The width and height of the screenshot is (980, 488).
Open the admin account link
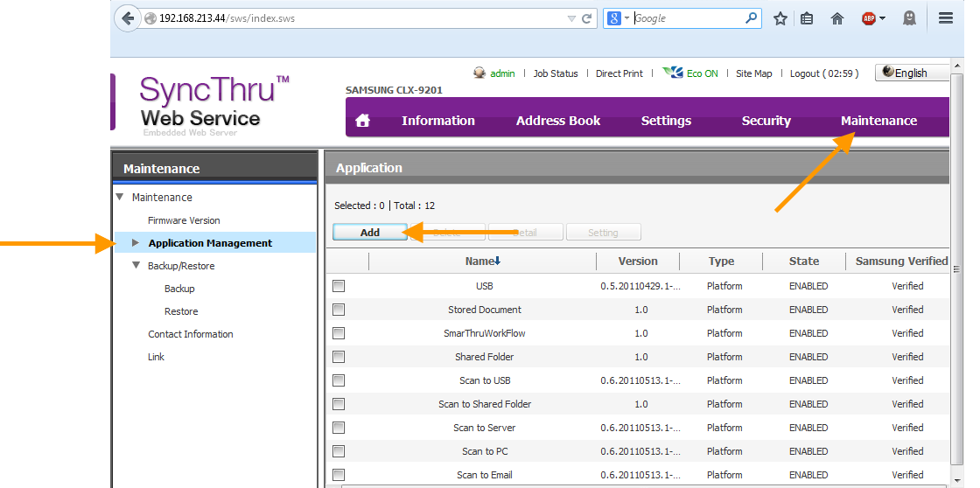(502, 73)
